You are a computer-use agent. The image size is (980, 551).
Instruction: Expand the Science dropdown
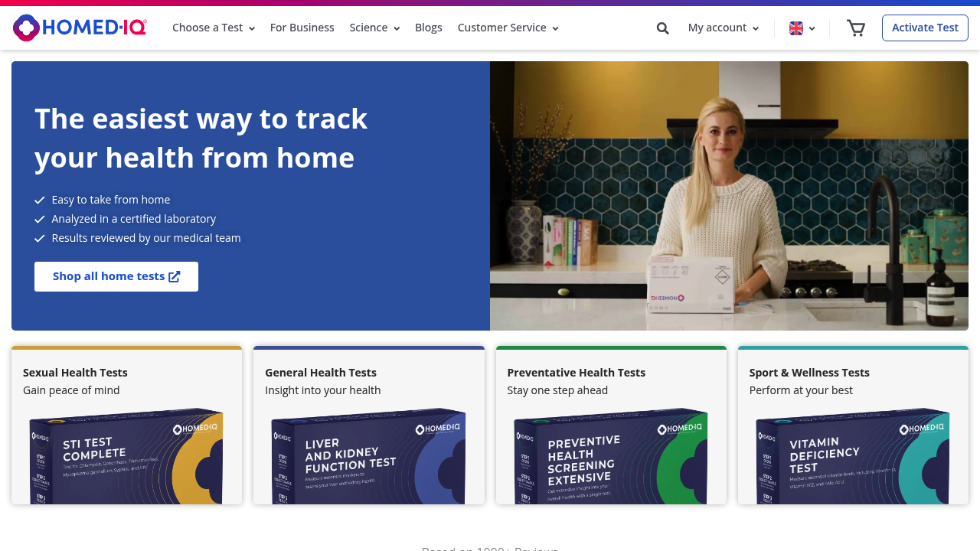tap(374, 28)
